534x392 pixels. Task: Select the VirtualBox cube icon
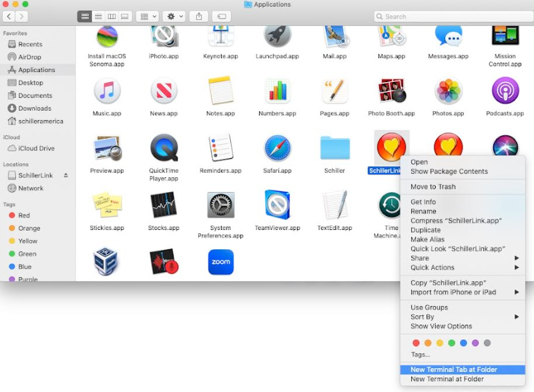click(106, 261)
